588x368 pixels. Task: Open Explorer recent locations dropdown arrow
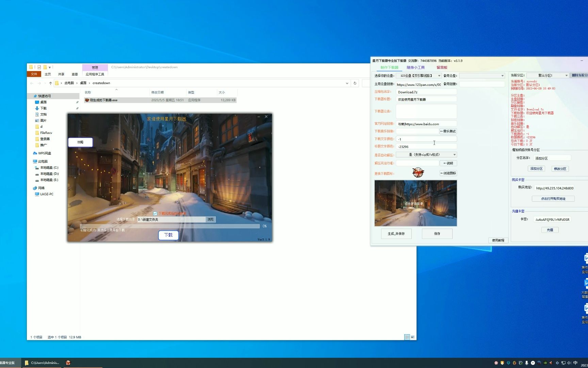point(45,83)
